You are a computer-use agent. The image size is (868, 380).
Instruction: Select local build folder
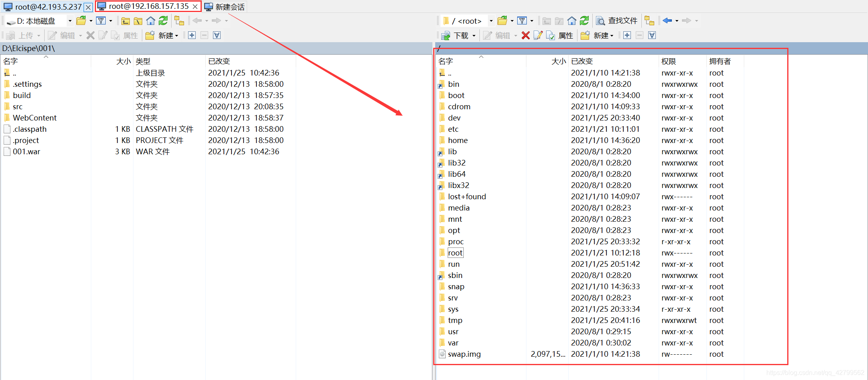22,95
